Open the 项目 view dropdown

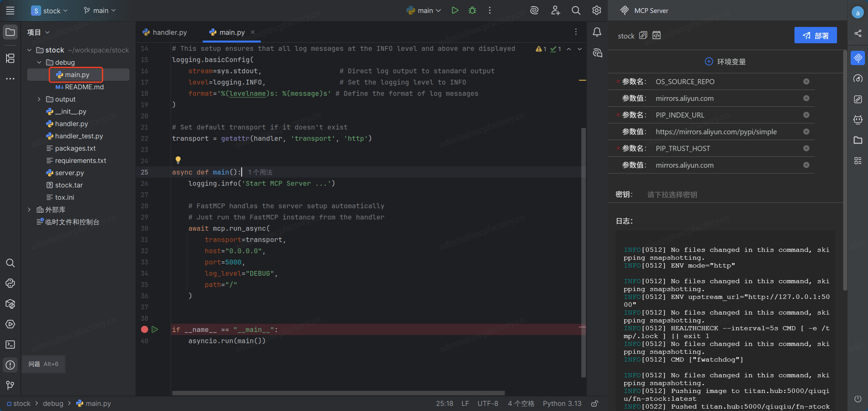click(38, 32)
